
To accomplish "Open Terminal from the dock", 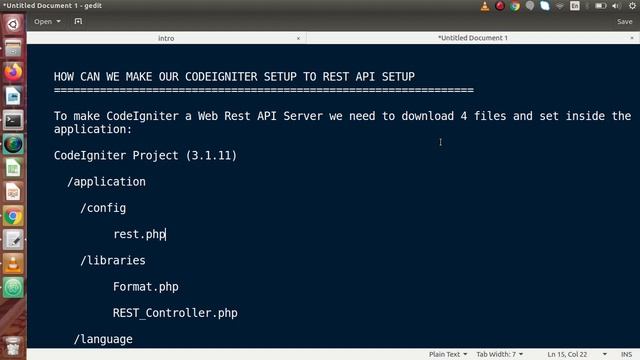I will click(x=13, y=120).
